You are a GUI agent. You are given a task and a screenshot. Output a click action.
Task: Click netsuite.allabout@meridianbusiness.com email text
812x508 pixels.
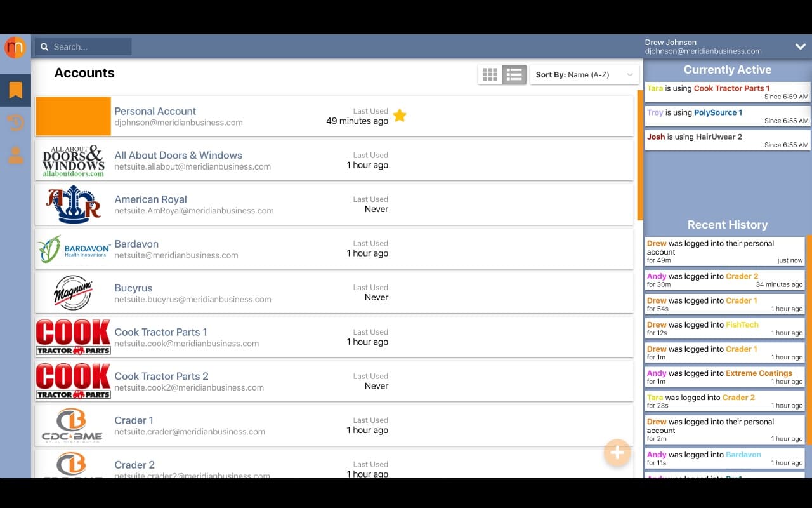(x=192, y=166)
